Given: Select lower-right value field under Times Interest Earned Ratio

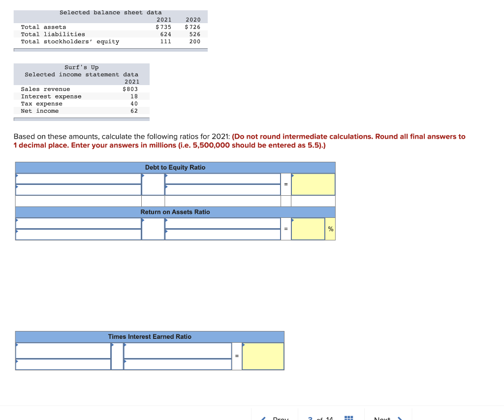Looking at the screenshot, I should click(x=177, y=364).
